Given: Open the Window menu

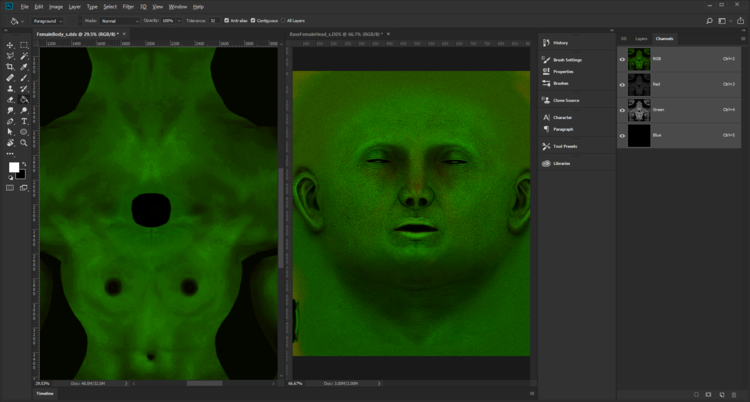Looking at the screenshot, I should coord(178,7).
